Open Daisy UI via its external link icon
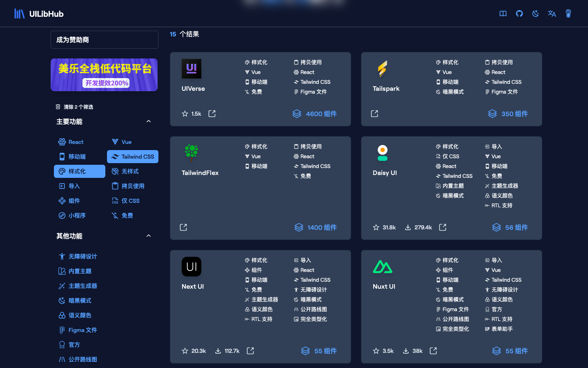 click(442, 227)
